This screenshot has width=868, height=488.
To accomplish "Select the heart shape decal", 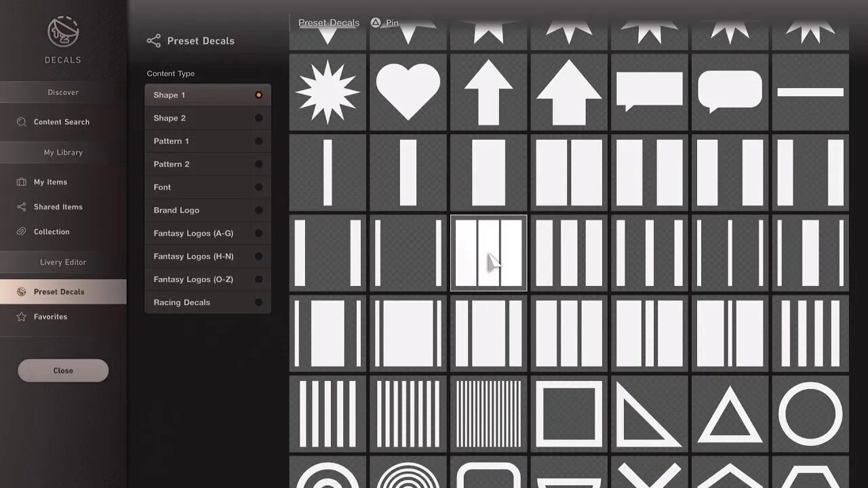I will pos(408,92).
